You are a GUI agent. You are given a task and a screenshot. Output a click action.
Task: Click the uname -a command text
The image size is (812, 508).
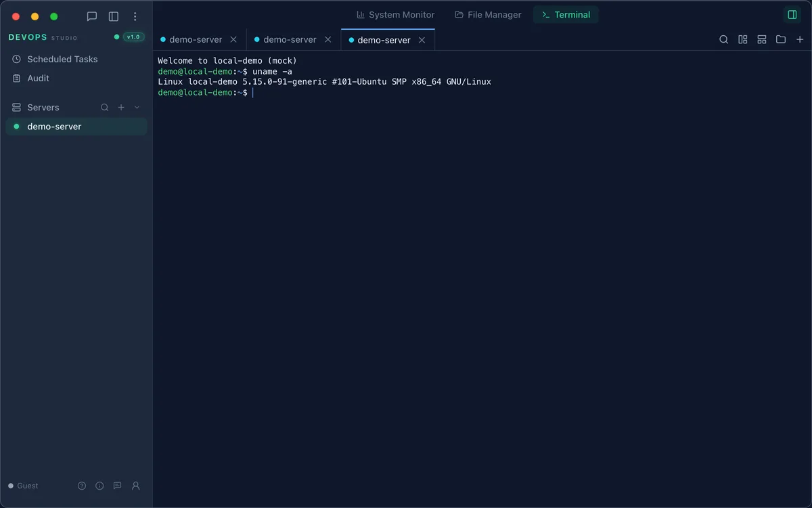(x=272, y=71)
